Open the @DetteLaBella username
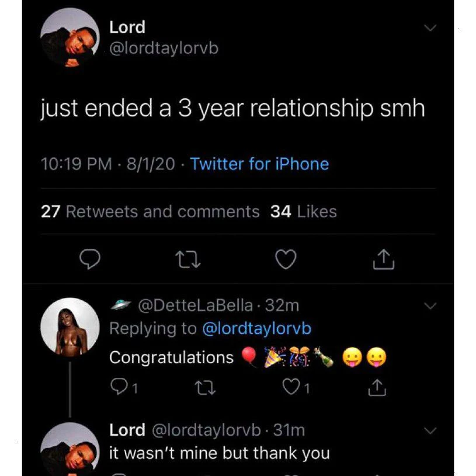 (x=195, y=305)
